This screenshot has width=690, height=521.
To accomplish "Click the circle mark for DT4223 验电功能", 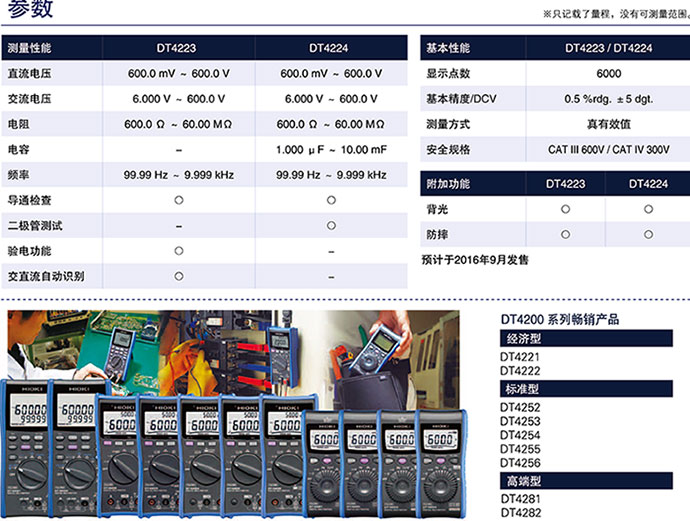I will 179,251.
